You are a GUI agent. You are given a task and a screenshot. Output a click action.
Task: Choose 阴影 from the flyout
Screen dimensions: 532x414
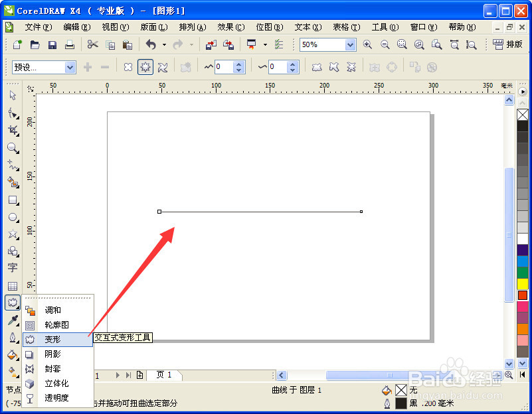(x=58, y=354)
